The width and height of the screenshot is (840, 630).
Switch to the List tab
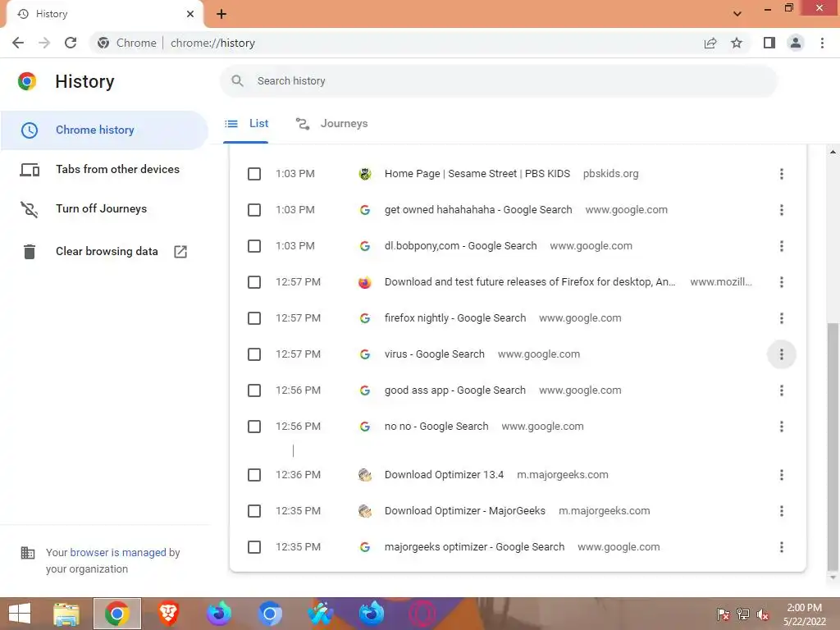point(246,124)
